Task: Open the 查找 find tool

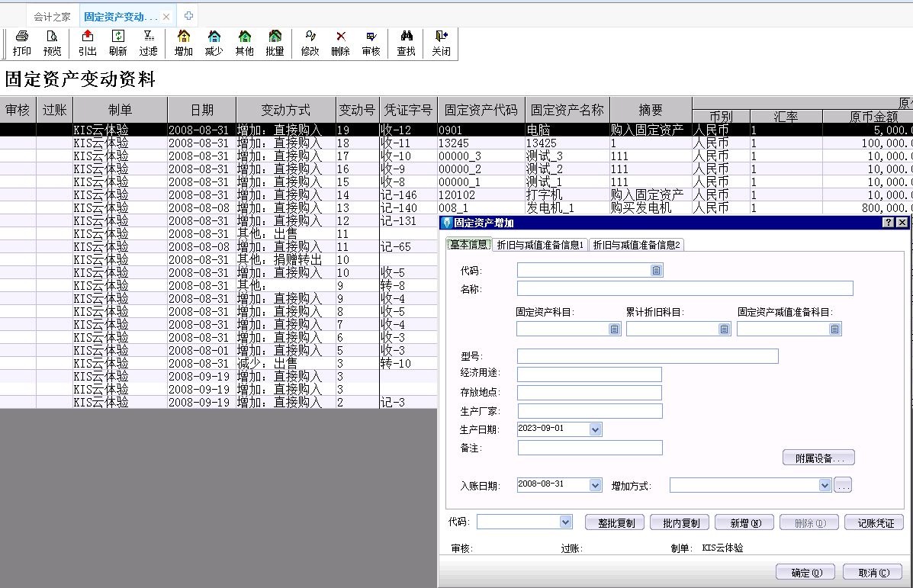Action: [406, 43]
